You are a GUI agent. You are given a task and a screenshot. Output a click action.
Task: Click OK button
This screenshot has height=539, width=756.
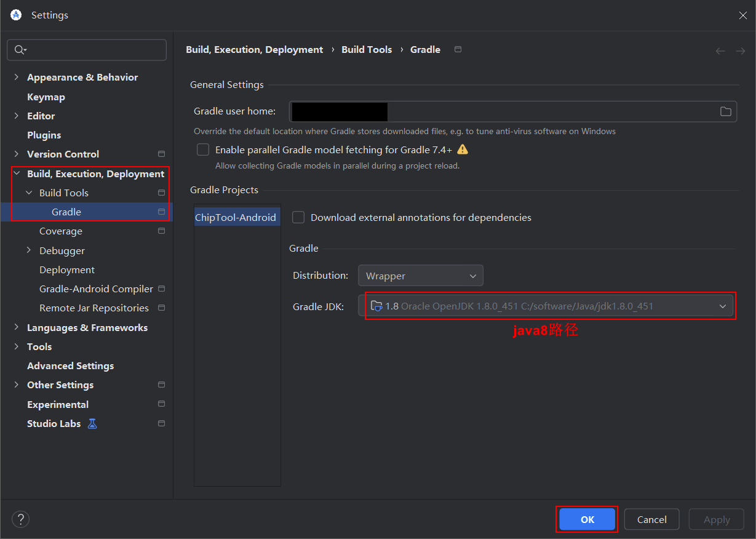[587, 519]
